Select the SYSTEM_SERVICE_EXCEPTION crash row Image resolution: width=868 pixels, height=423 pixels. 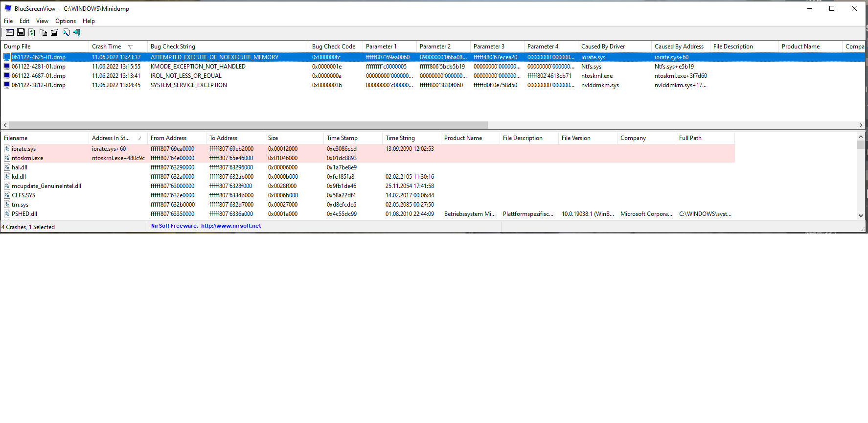click(433, 85)
